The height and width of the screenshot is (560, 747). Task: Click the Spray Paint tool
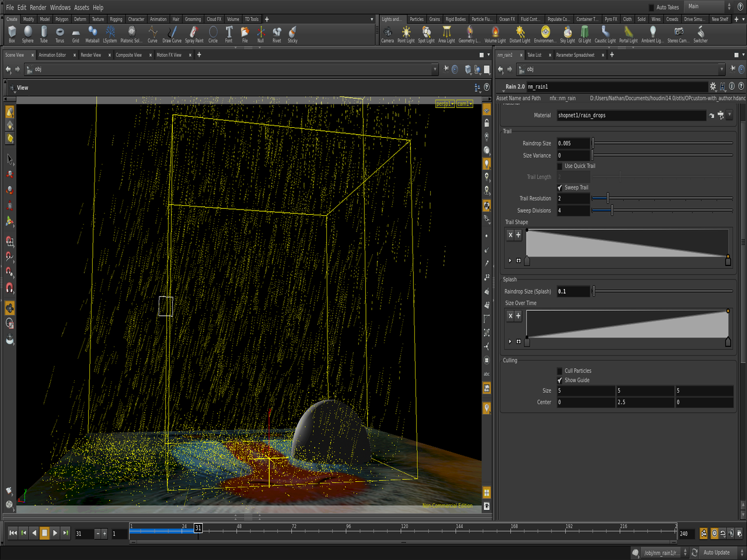tap(194, 33)
